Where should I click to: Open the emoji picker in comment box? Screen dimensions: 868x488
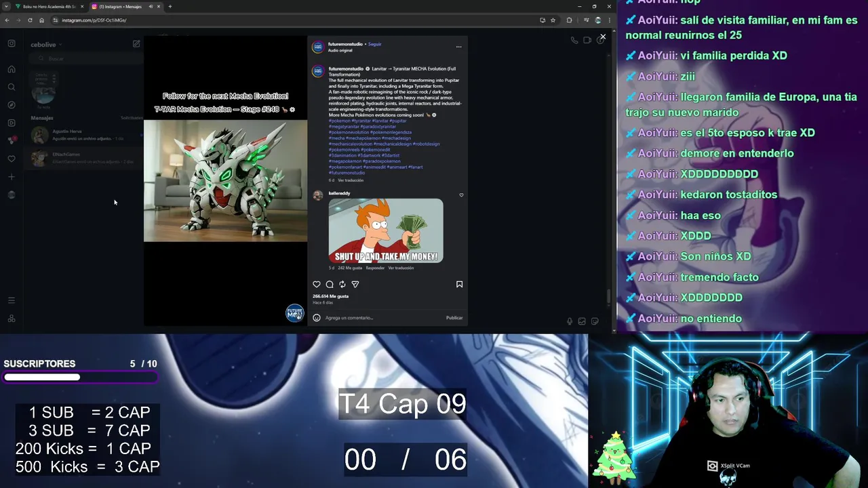(x=317, y=318)
